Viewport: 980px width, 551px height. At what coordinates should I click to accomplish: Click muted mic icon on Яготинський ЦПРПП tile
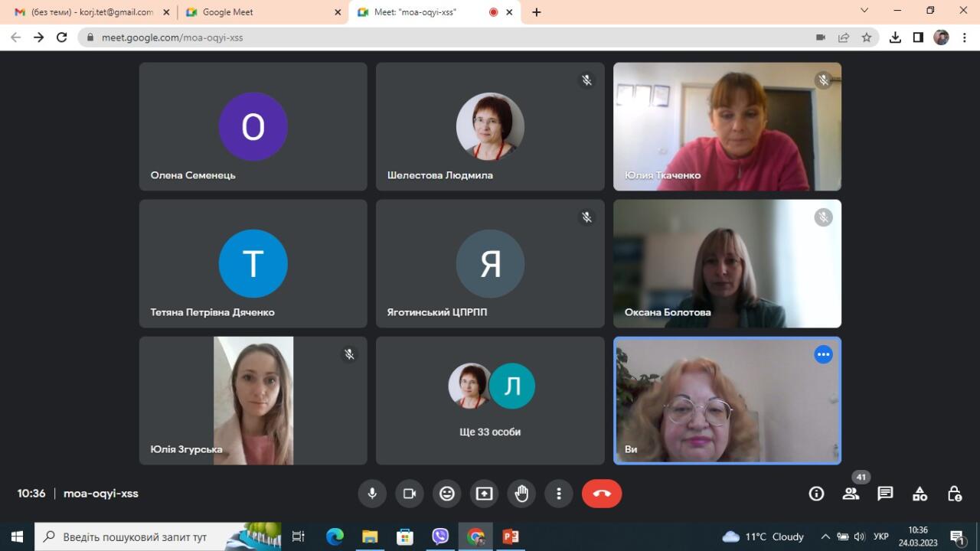pos(586,217)
